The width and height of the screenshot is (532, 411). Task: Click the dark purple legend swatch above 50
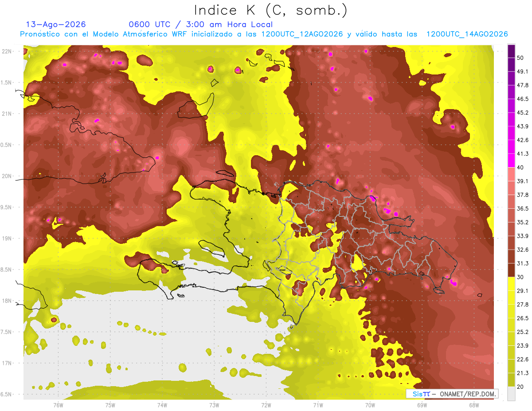click(x=511, y=51)
